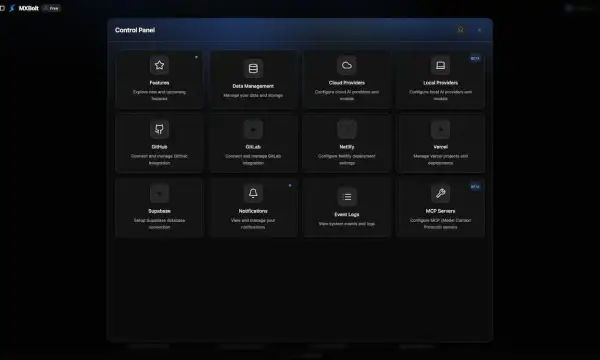The width and height of the screenshot is (600, 360).
Task: Click 'Manage your data and storage' description
Action: pos(253,95)
